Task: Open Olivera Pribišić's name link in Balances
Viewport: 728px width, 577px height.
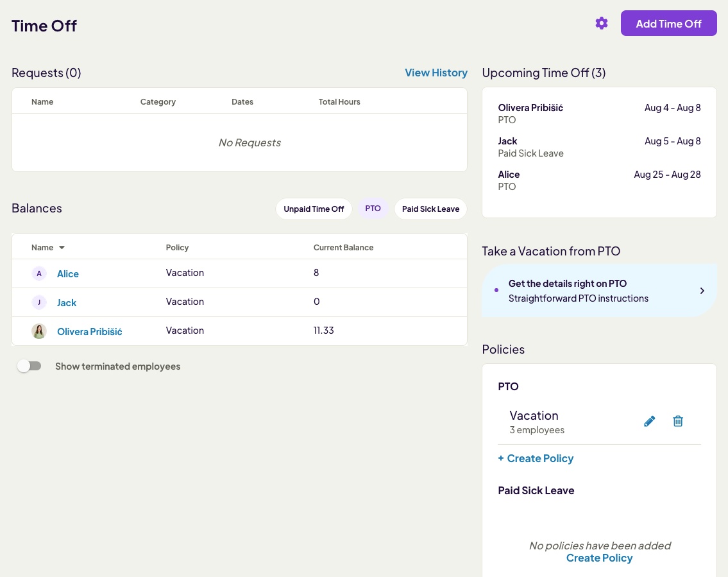Action: point(89,332)
